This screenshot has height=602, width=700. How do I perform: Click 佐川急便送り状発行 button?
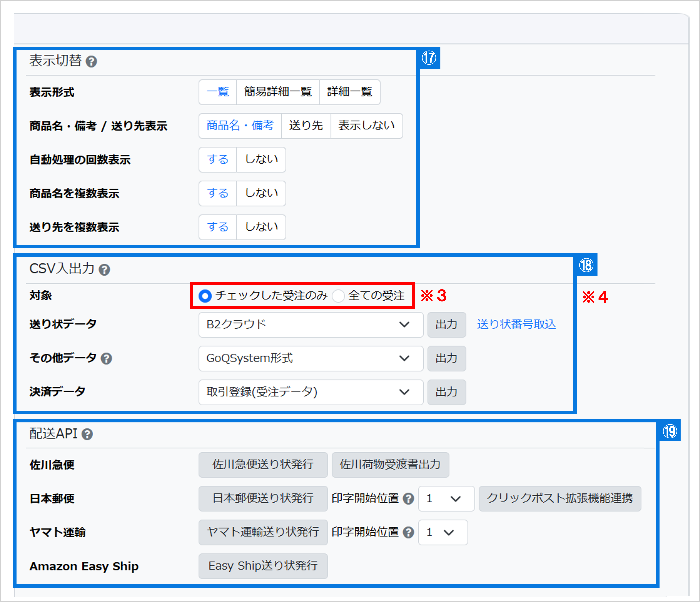pos(263,465)
